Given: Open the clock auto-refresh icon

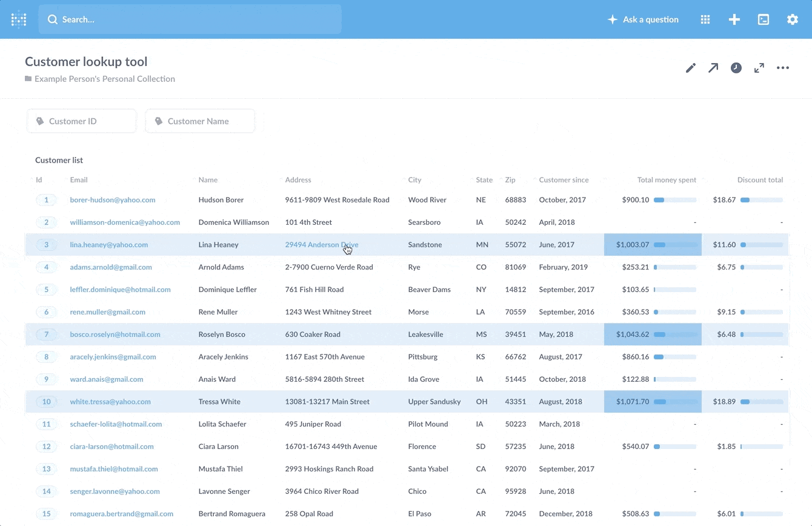Looking at the screenshot, I should (x=736, y=68).
